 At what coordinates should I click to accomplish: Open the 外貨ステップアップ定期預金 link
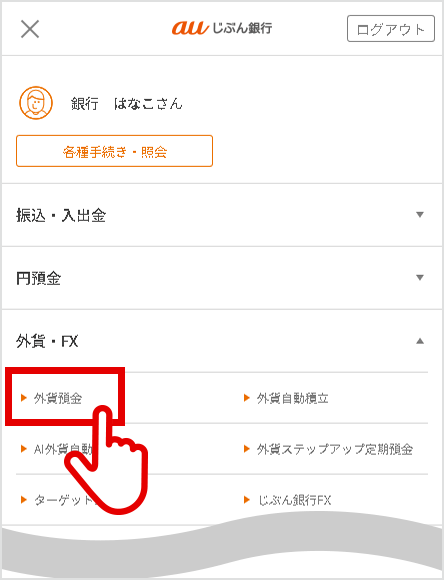335,449
